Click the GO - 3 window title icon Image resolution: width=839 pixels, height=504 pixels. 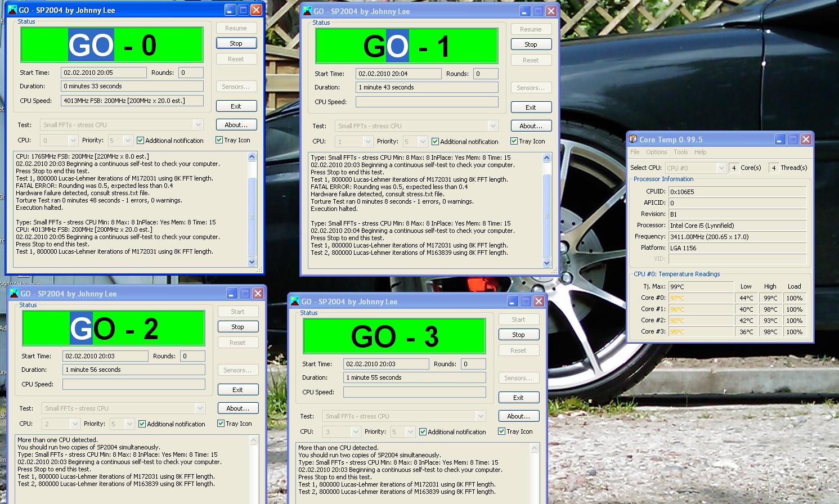pos(295,301)
